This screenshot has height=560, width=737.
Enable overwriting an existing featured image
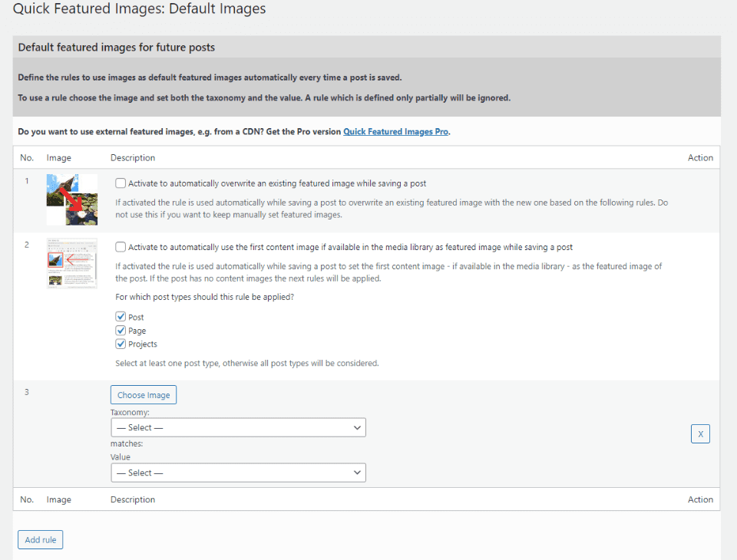point(121,183)
